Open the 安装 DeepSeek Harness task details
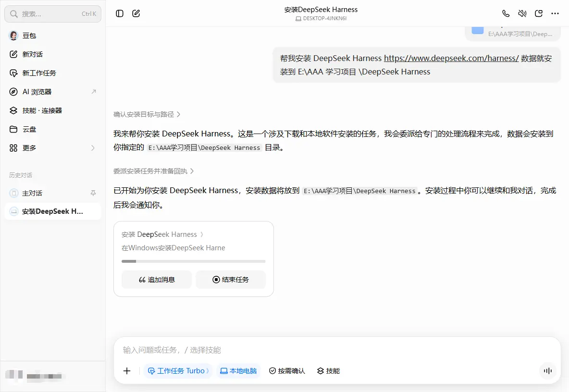 tap(162, 234)
